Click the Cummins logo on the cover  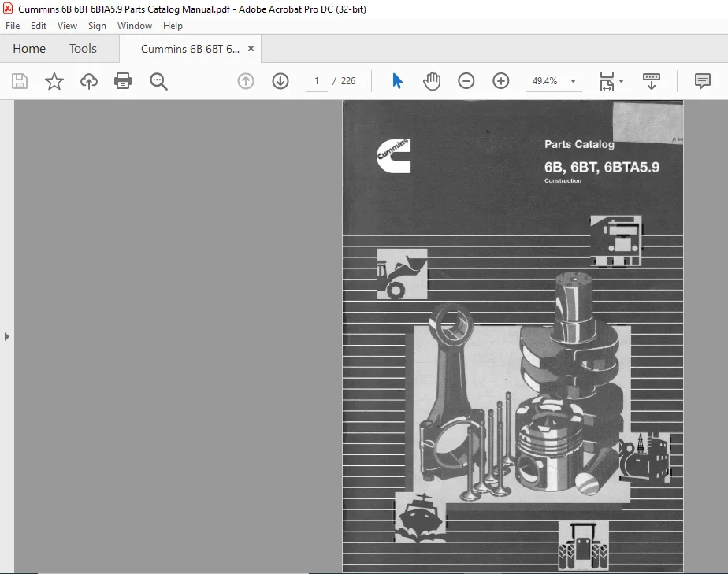393,156
